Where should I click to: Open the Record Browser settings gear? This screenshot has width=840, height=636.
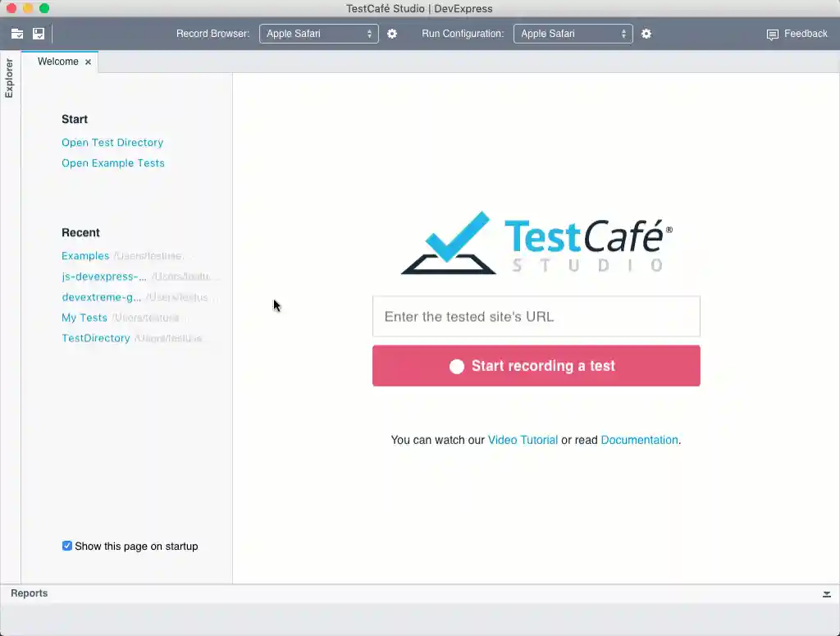pos(391,34)
